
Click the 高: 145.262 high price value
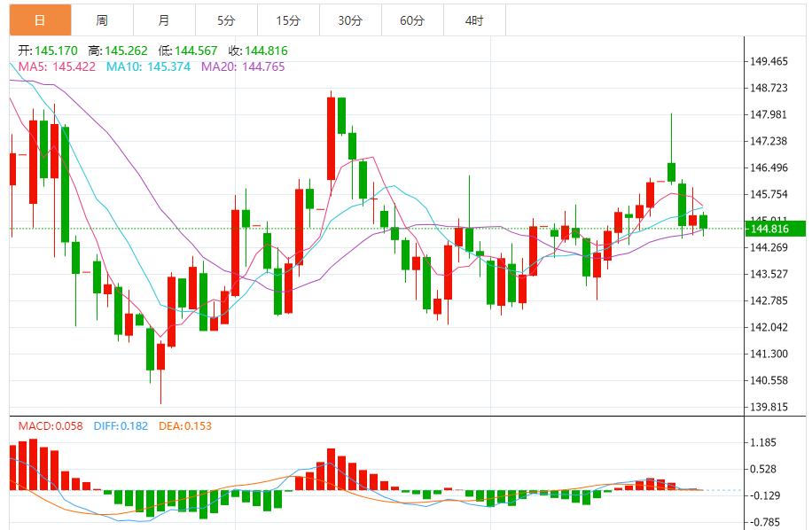tap(118, 51)
